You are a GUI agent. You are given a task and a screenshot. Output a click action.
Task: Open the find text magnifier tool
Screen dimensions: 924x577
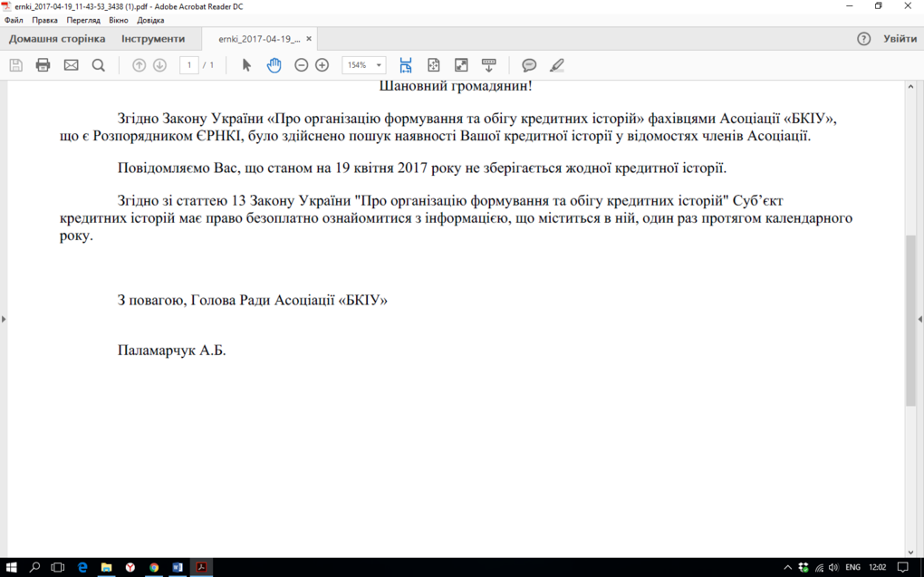click(99, 65)
